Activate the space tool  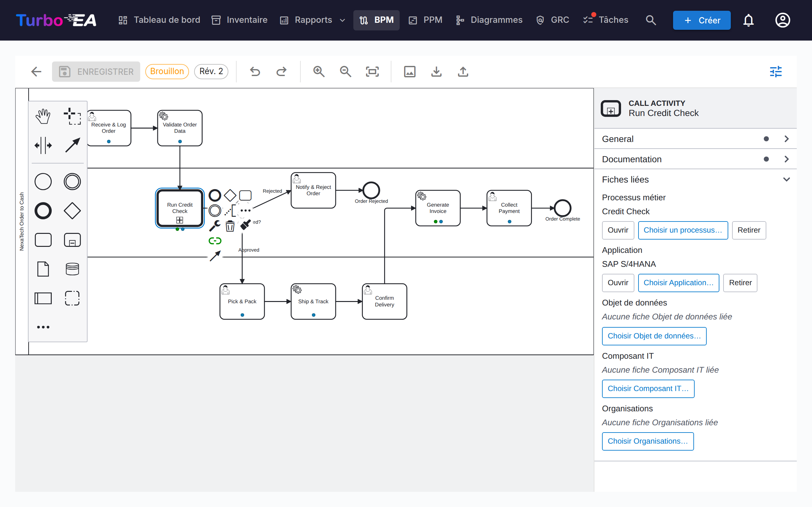pos(43,145)
